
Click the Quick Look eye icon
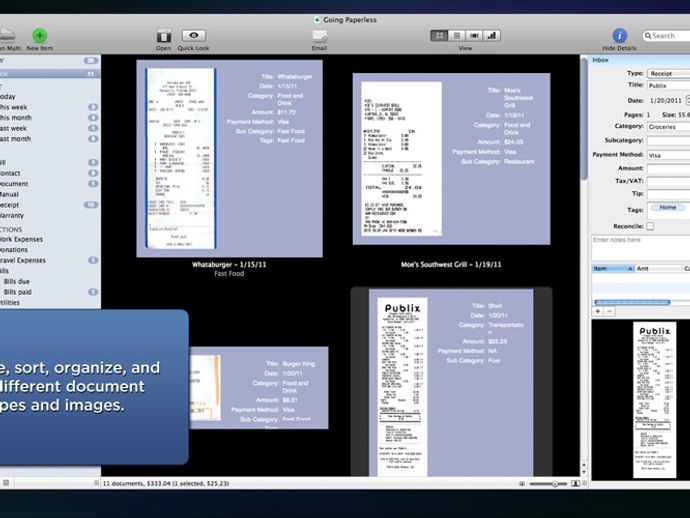[194, 35]
